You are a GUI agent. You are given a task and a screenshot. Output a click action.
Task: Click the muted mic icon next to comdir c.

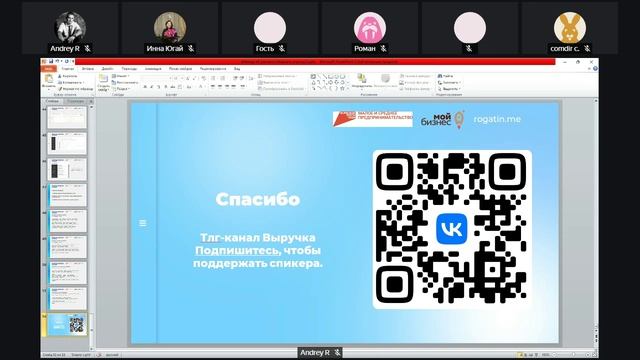(x=587, y=49)
